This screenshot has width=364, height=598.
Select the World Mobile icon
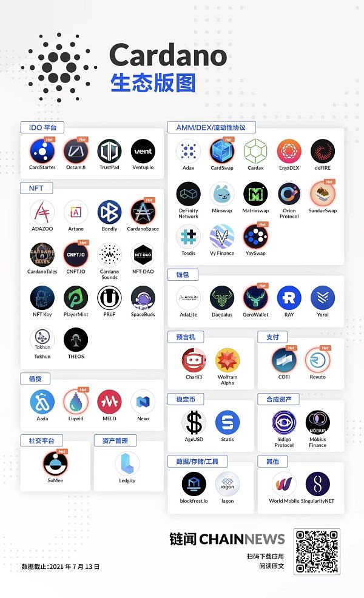point(285,484)
